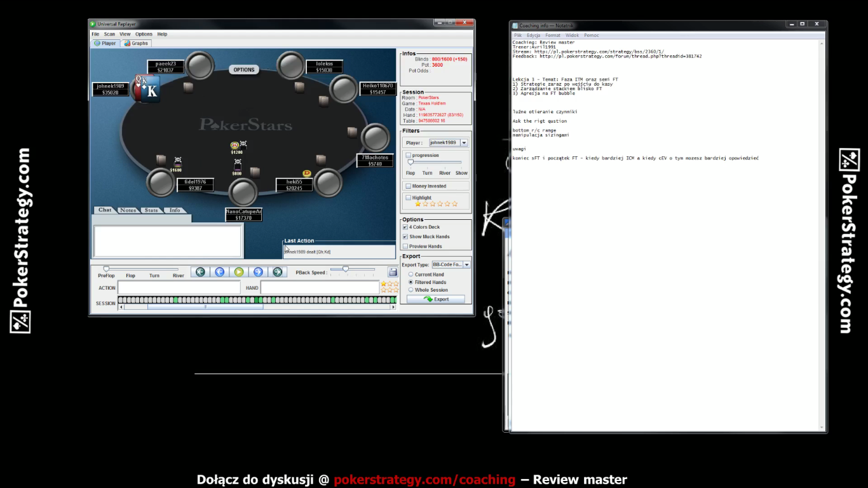Click NanoCatupeAr's player avatar
This screenshot has width=868, height=488.
(243, 192)
